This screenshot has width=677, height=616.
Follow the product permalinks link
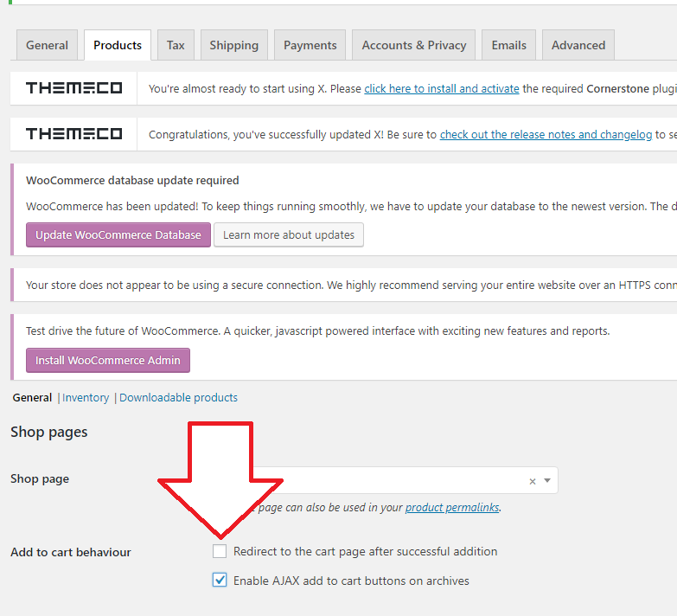pos(452,507)
